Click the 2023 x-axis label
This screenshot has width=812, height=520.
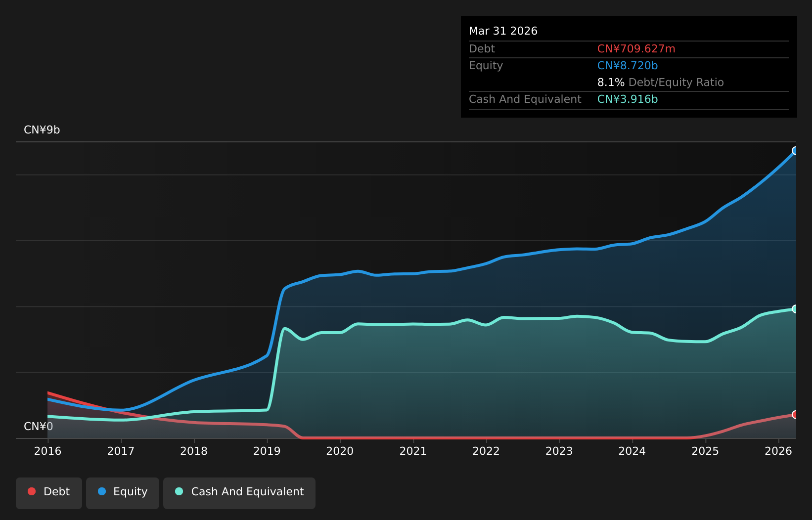pyautogui.click(x=559, y=451)
